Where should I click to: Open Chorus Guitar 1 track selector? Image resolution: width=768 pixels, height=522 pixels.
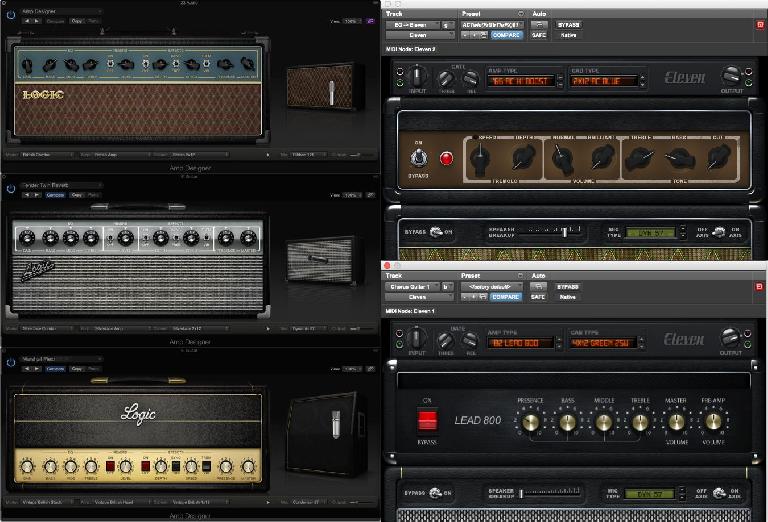pos(412,287)
